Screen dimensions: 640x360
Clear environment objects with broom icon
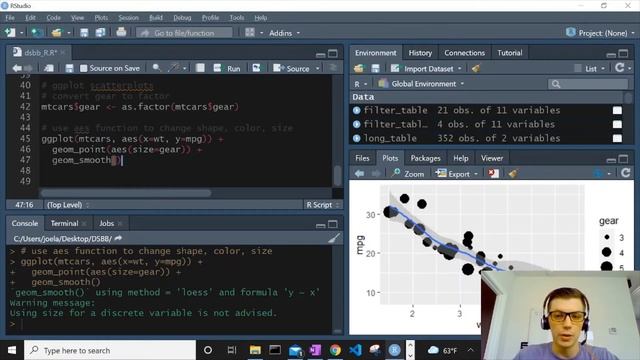[x=476, y=69]
